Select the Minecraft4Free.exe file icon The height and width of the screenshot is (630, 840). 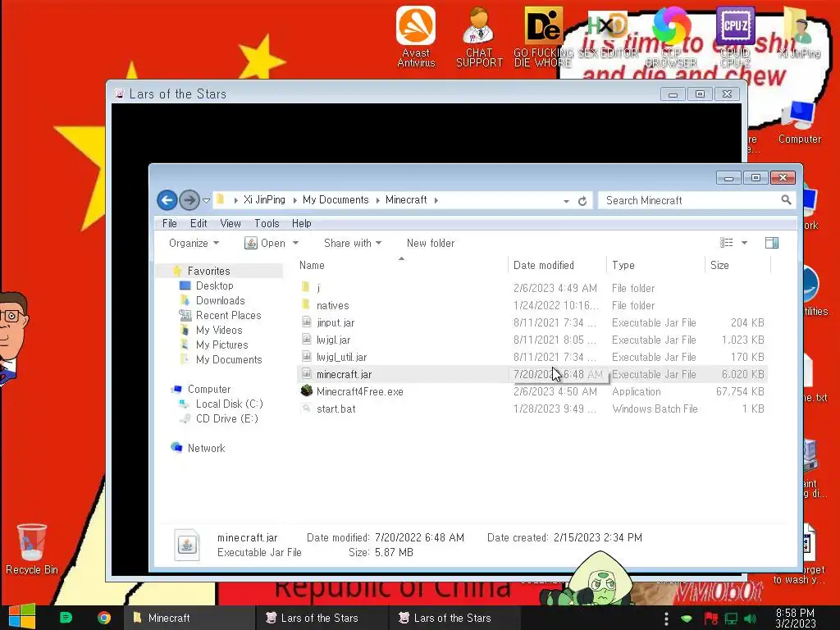point(307,391)
